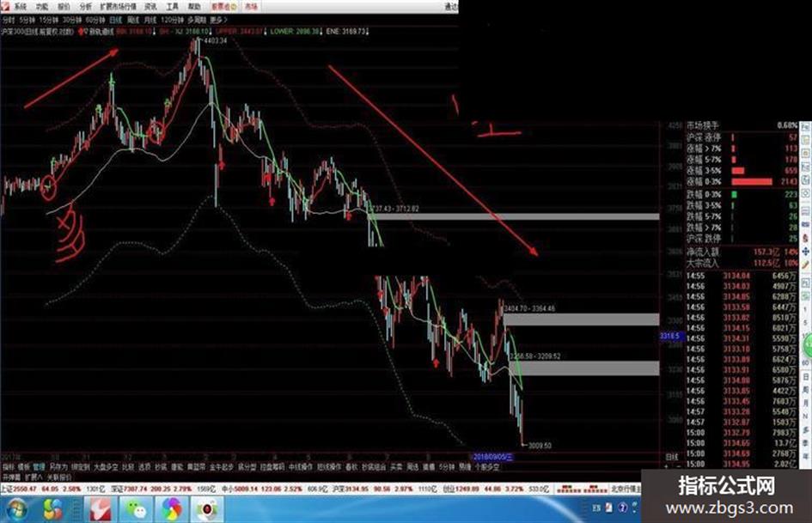Click the 60 minute button in right sidebar
Screen dimensions: 812x523
806,363
